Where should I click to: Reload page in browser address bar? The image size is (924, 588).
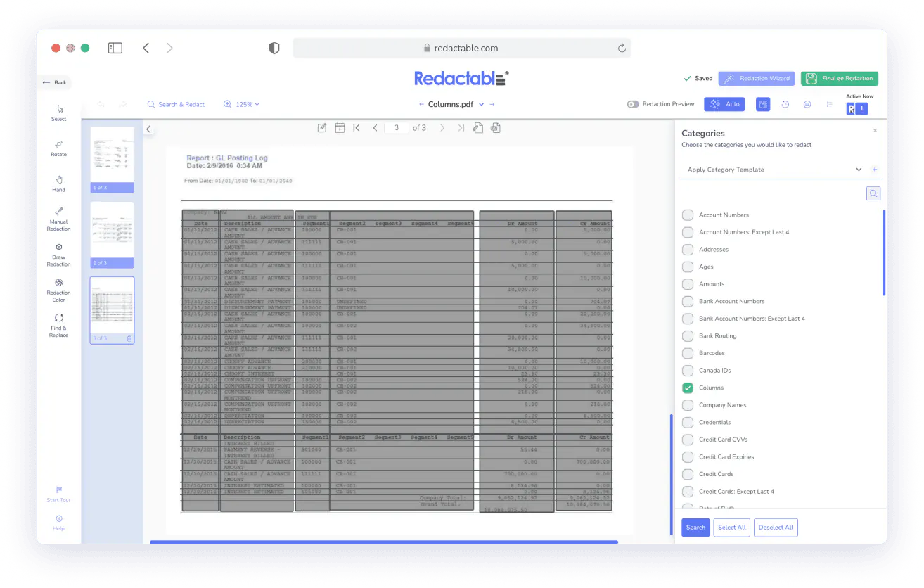pos(622,48)
